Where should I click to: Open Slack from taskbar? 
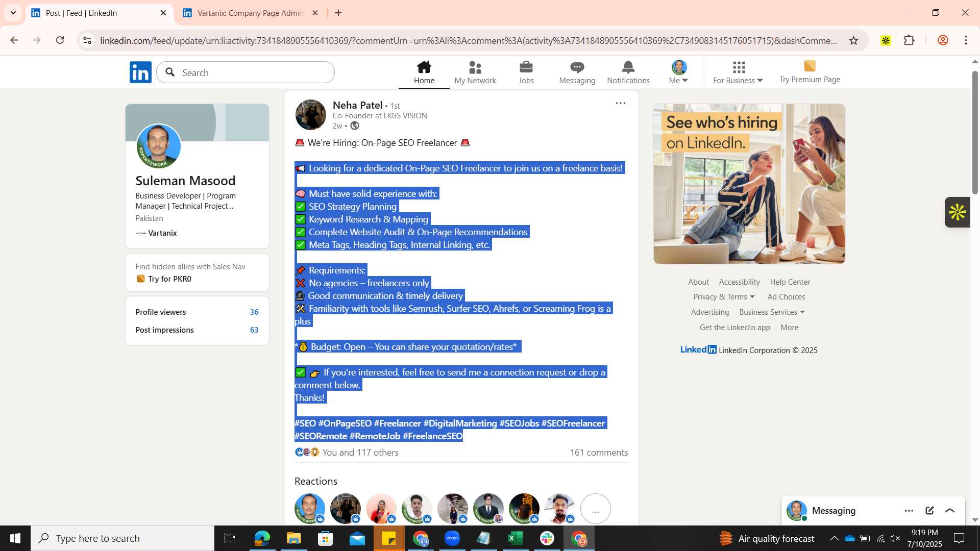click(x=547, y=538)
